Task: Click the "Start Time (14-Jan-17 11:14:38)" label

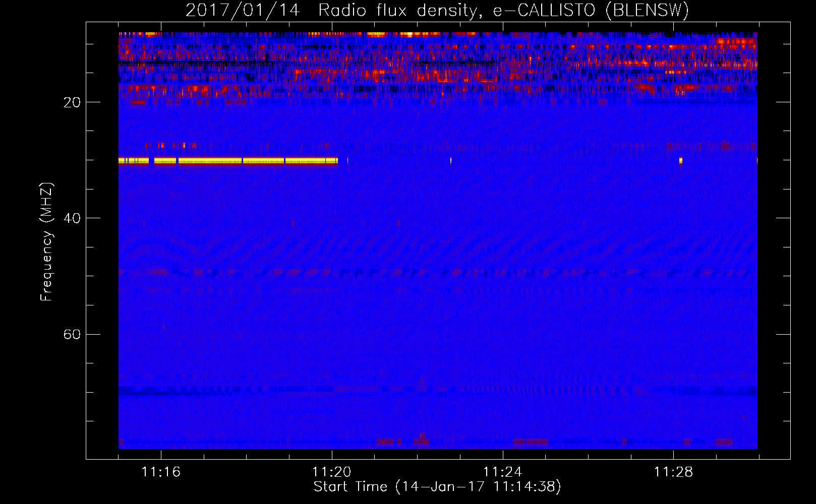Action: click(x=437, y=487)
